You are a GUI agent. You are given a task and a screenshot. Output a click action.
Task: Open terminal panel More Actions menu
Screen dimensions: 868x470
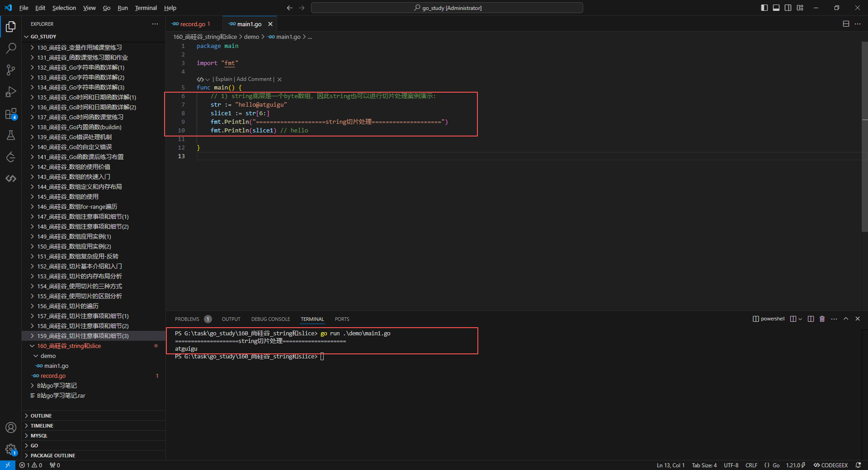tap(834, 319)
